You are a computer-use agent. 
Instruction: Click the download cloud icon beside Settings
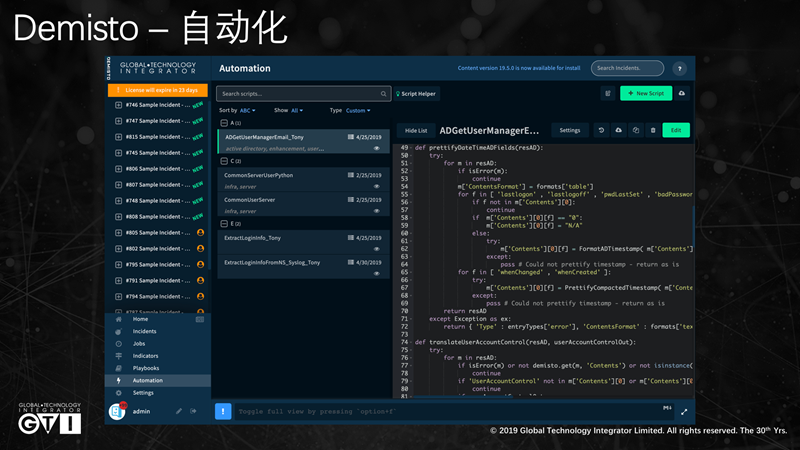coord(618,131)
